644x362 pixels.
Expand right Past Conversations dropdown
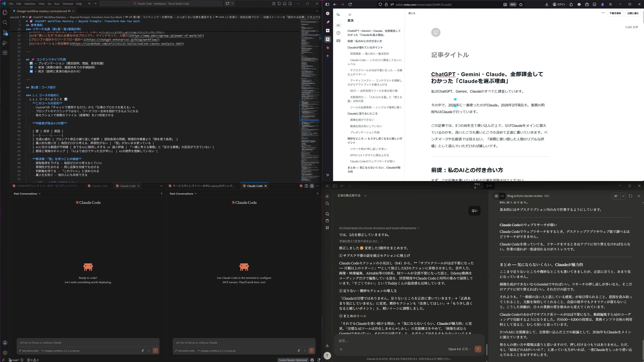coord(183,194)
